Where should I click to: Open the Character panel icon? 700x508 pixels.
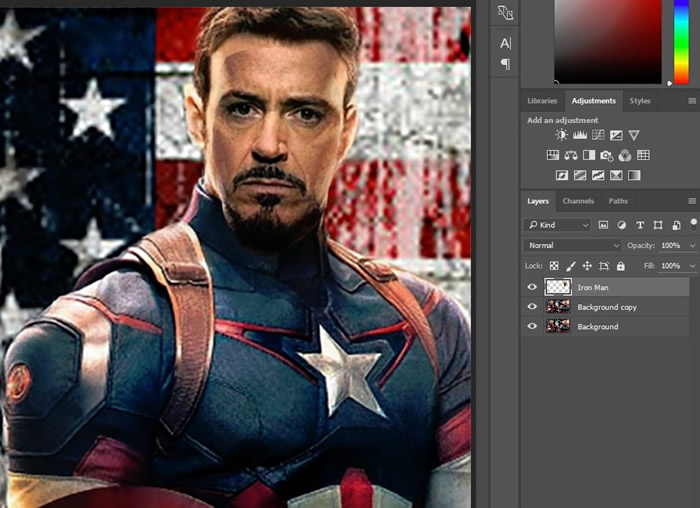pyautogui.click(x=505, y=43)
